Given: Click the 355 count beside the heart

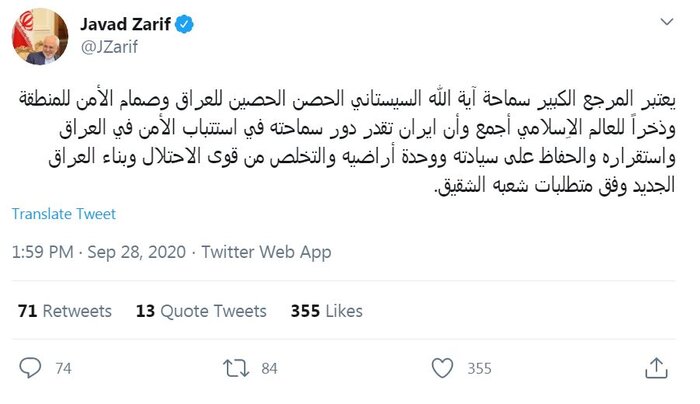Looking at the screenshot, I should [479, 369].
